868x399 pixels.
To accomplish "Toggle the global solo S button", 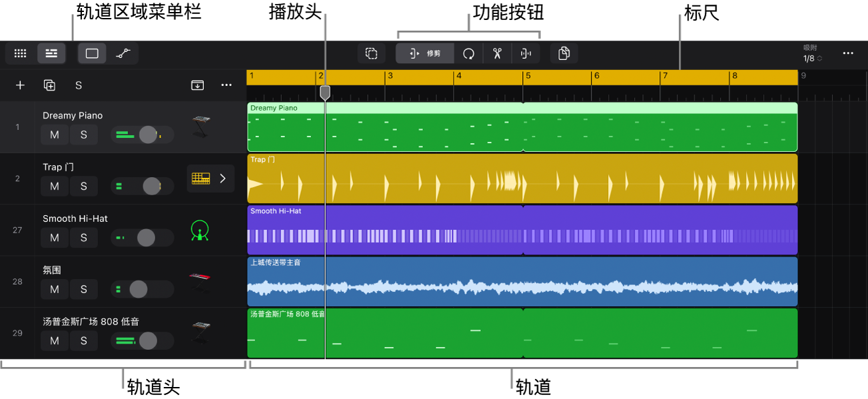I will [79, 85].
